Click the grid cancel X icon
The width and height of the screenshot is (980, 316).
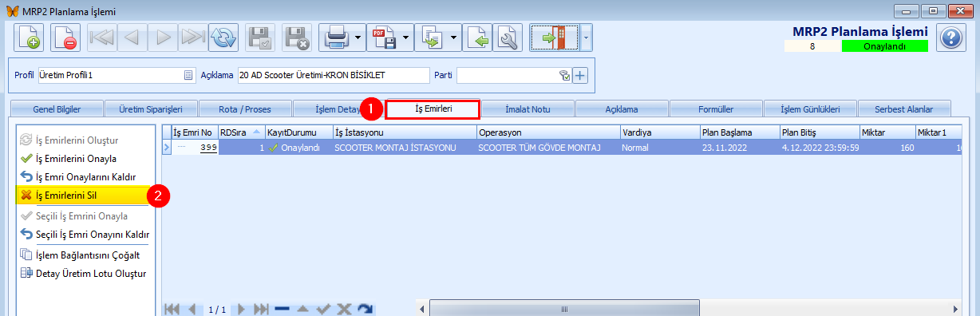(x=344, y=308)
